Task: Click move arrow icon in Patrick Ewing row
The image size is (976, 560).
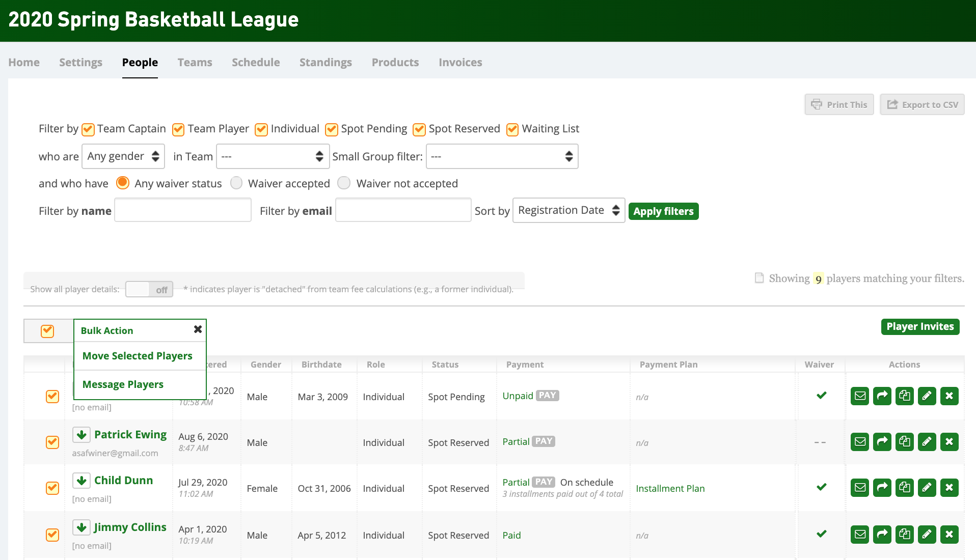Action: pyautogui.click(x=882, y=442)
